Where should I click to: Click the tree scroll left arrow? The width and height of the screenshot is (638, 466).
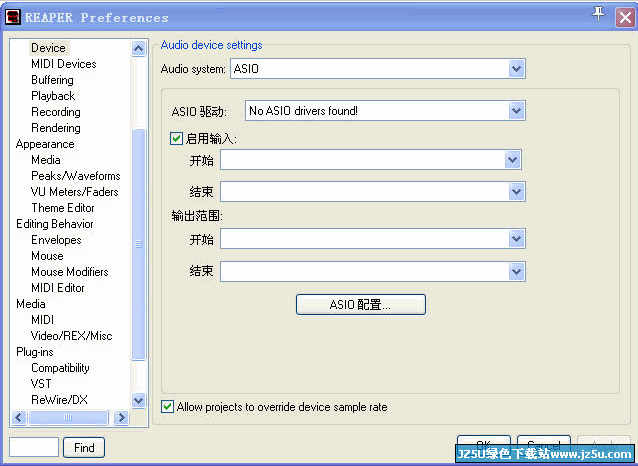click(19, 417)
